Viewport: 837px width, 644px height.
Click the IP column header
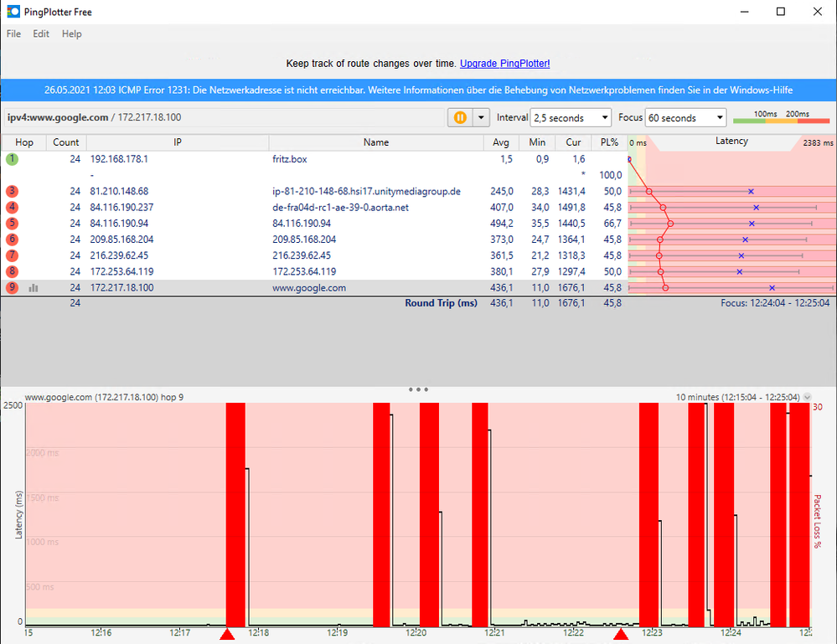pos(178,142)
